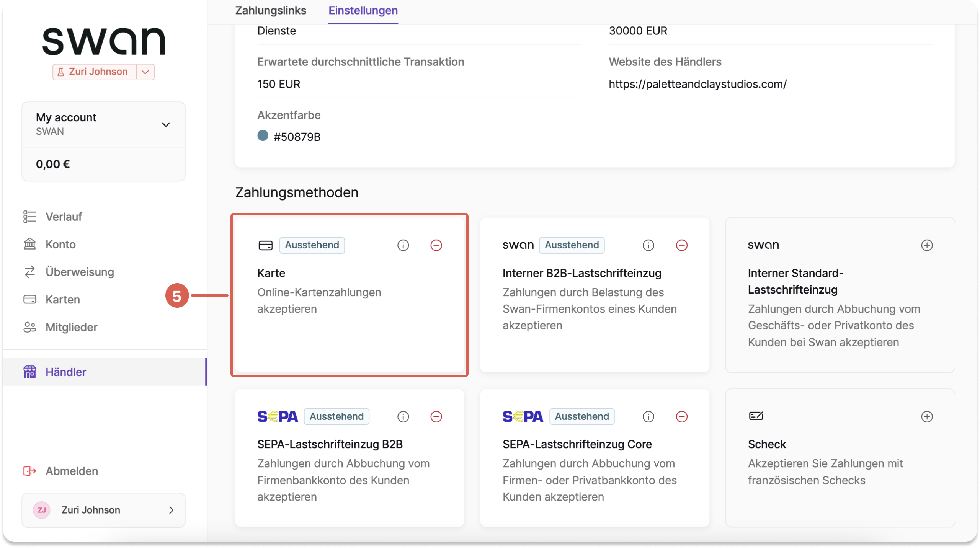Screen dimensions: 980x548
Task: Add Interner Standard-Lastschrifteinzug method
Action: click(x=927, y=245)
